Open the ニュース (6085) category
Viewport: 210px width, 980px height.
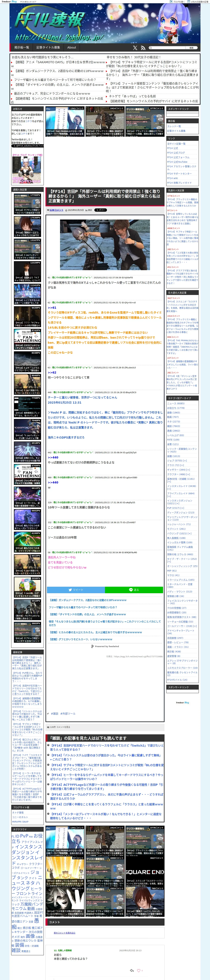176,403
